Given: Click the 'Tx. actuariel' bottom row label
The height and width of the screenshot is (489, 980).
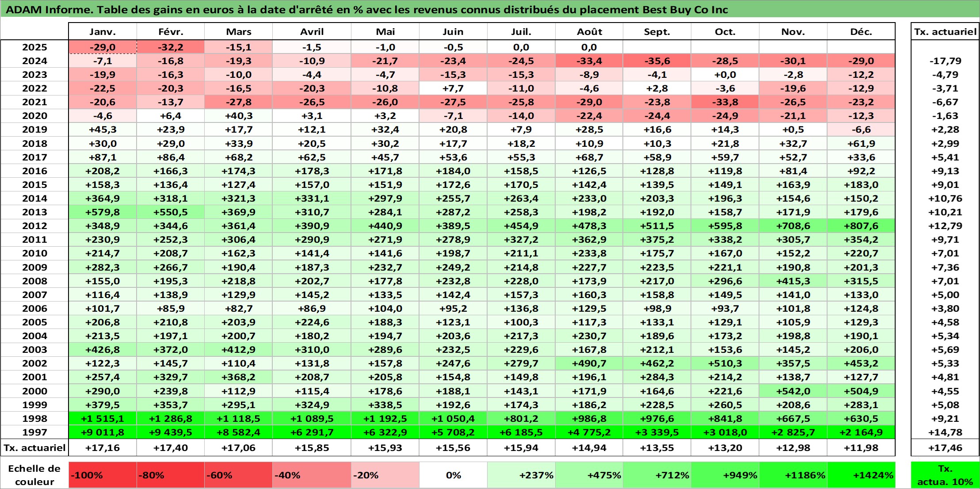Looking at the screenshot, I should [34, 447].
